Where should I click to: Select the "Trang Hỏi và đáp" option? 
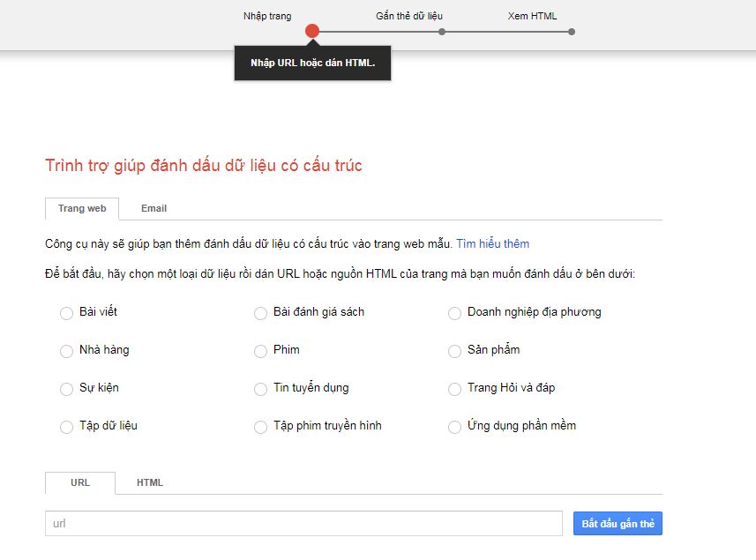pyautogui.click(x=454, y=389)
